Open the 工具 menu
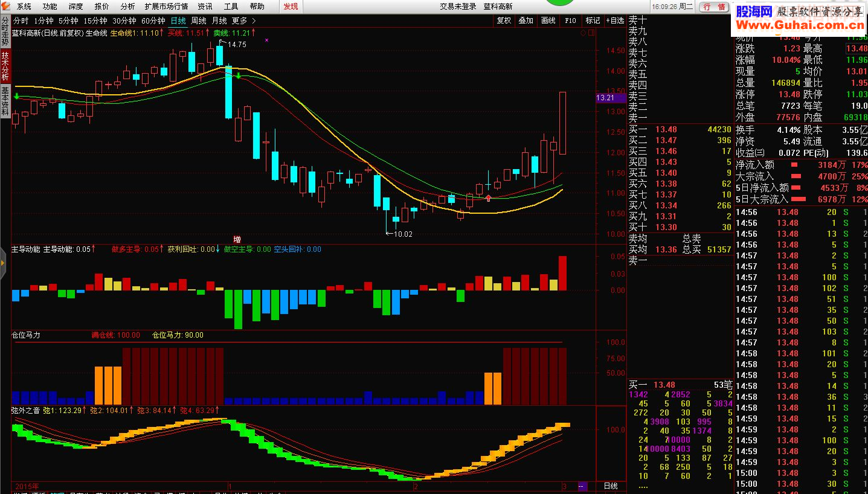 tap(231, 7)
